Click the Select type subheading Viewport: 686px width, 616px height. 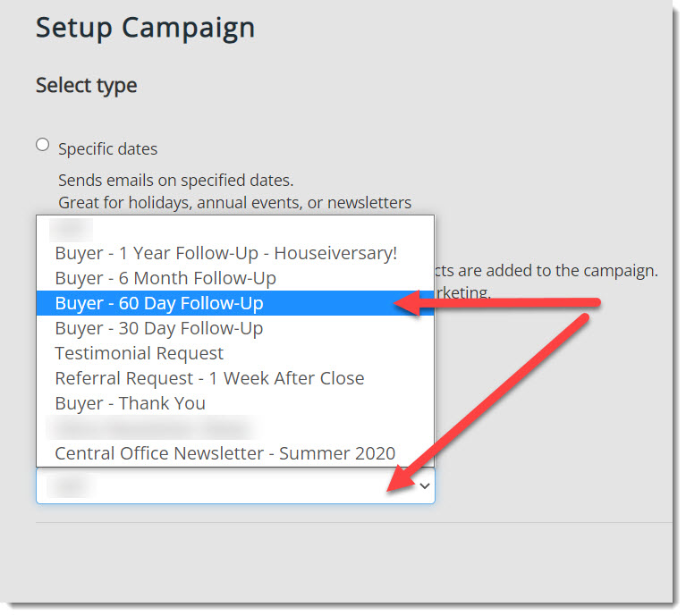tap(87, 86)
